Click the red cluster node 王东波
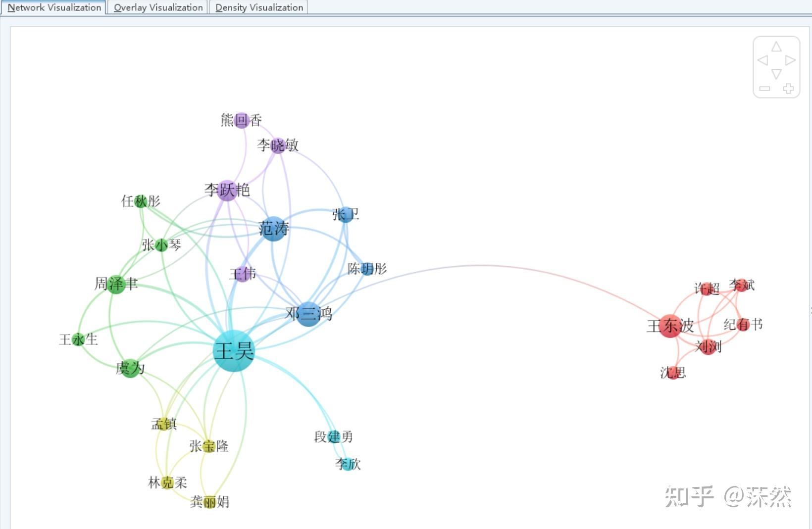 click(670, 327)
